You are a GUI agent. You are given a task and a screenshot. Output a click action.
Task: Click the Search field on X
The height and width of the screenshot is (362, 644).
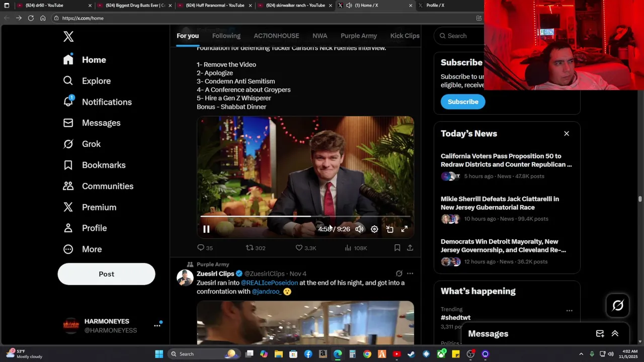tap(459, 36)
